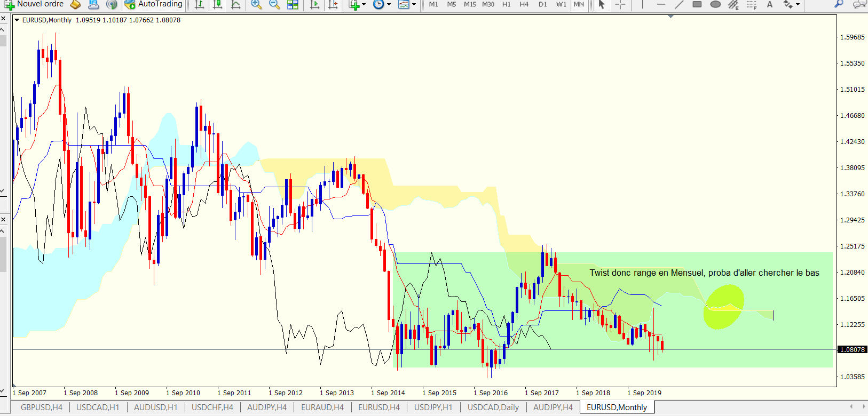This screenshot has height=416, width=868.
Task: Click the Zoom In magnifier icon
Action: tap(256, 4)
